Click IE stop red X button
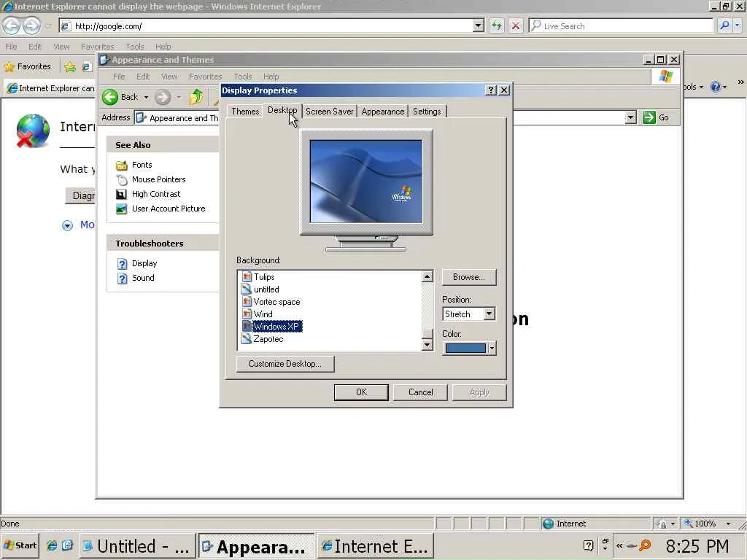Image resolution: width=747 pixels, height=560 pixels. click(x=516, y=26)
